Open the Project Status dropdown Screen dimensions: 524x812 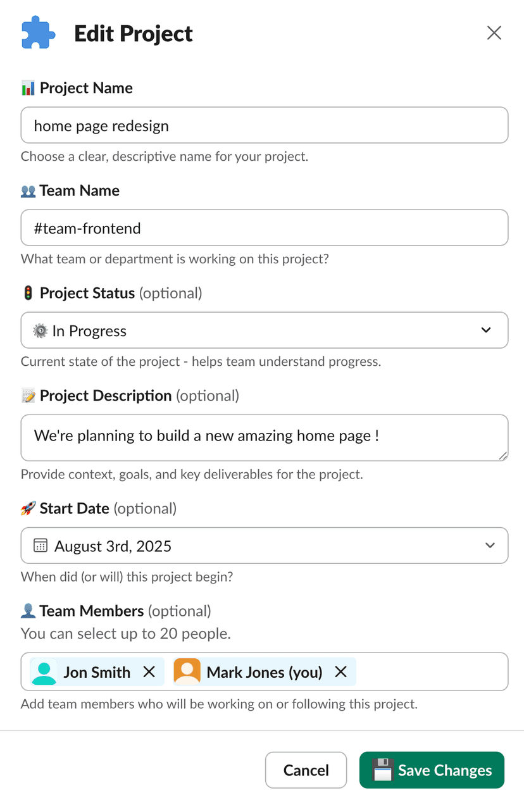(x=486, y=330)
